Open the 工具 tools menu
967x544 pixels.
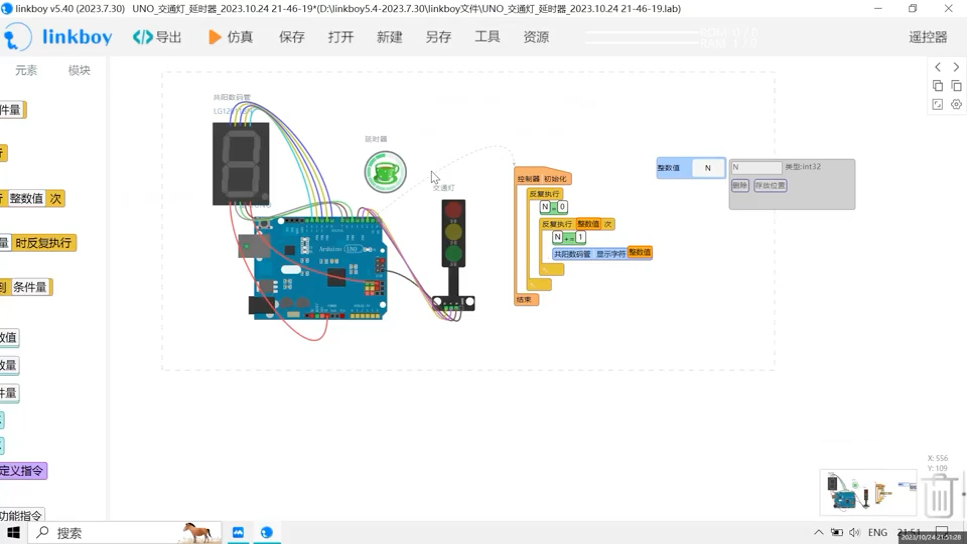click(487, 37)
